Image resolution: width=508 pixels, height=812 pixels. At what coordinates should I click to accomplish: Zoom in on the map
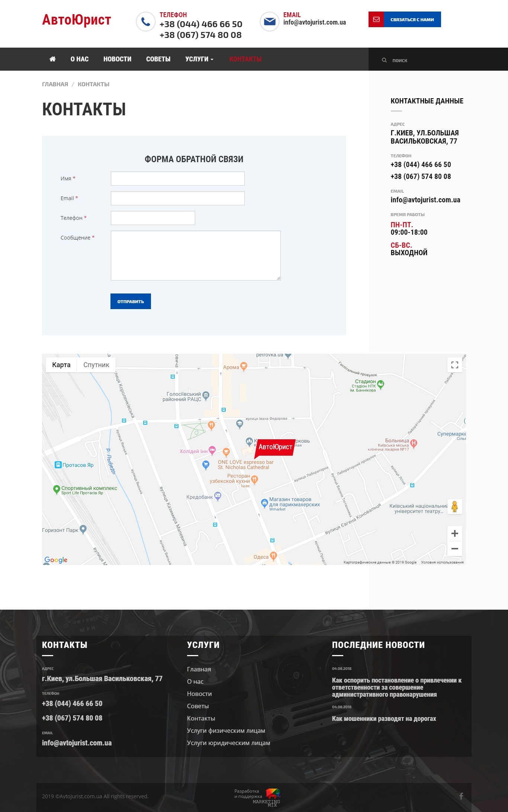(454, 534)
